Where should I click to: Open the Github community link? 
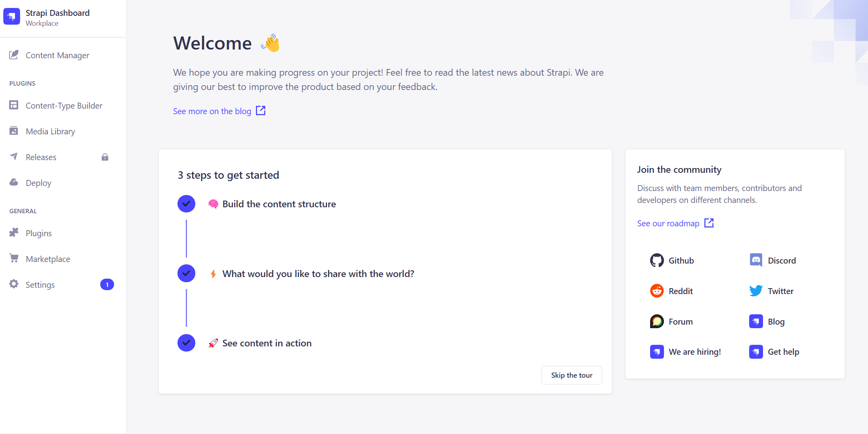[672, 260]
